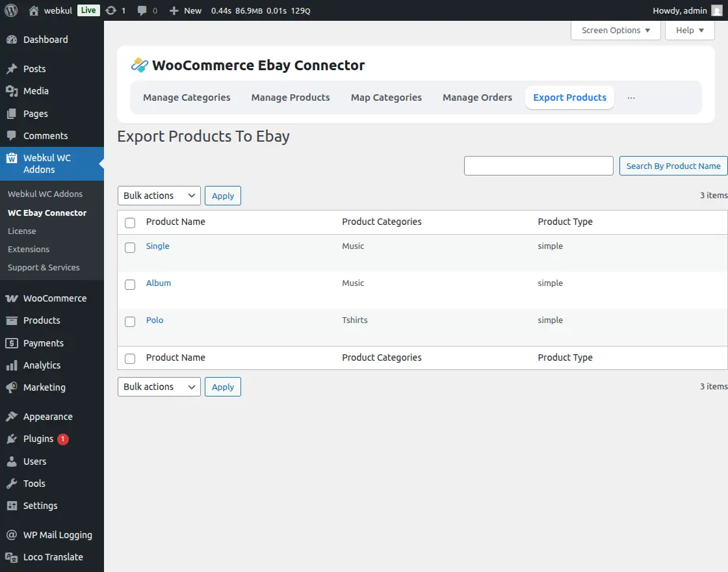Switch to the Manage Orders tab
728x572 pixels.
477,97
